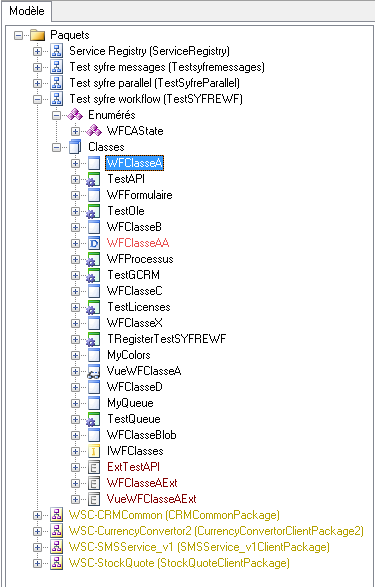Image resolution: width=375 pixels, height=587 pixels.
Task: Collapse the Classes node
Action: 56,147
